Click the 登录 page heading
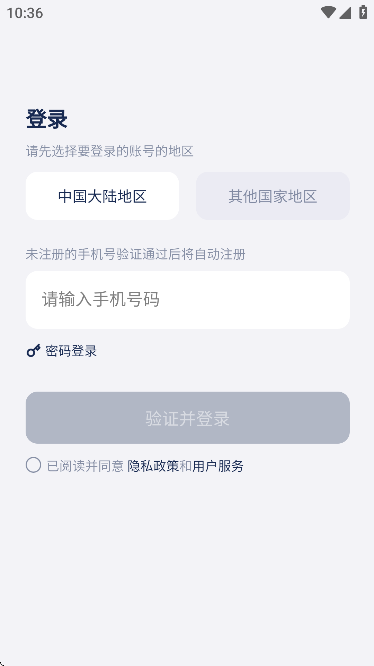The image size is (374, 666). tap(47, 119)
